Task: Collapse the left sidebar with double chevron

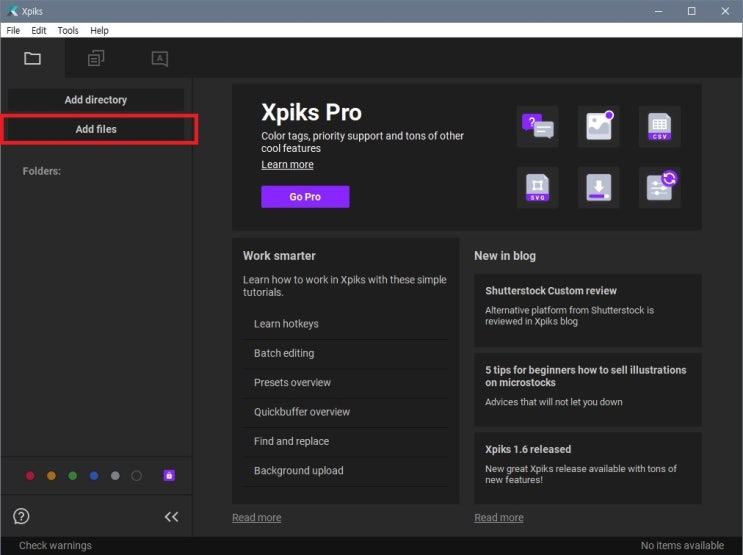Action: coord(172,516)
